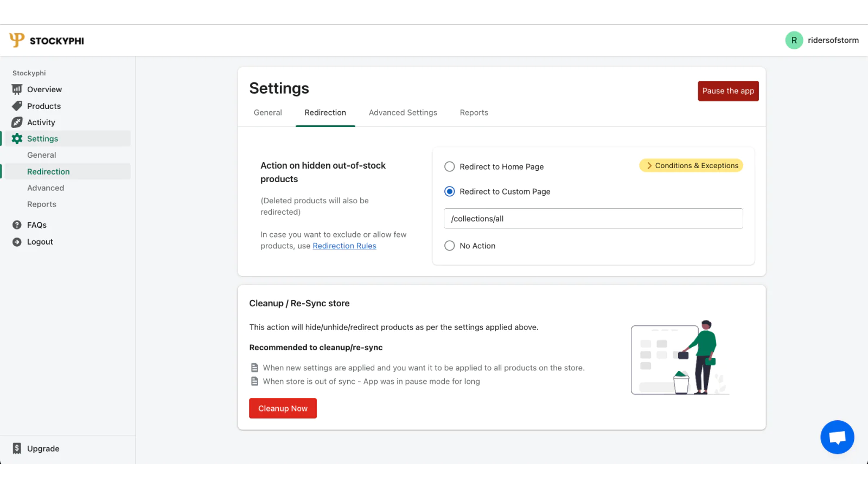The width and height of the screenshot is (868, 488).
Task: Select the No Action option
Action: pyautogui.click(x=449, y=246)
